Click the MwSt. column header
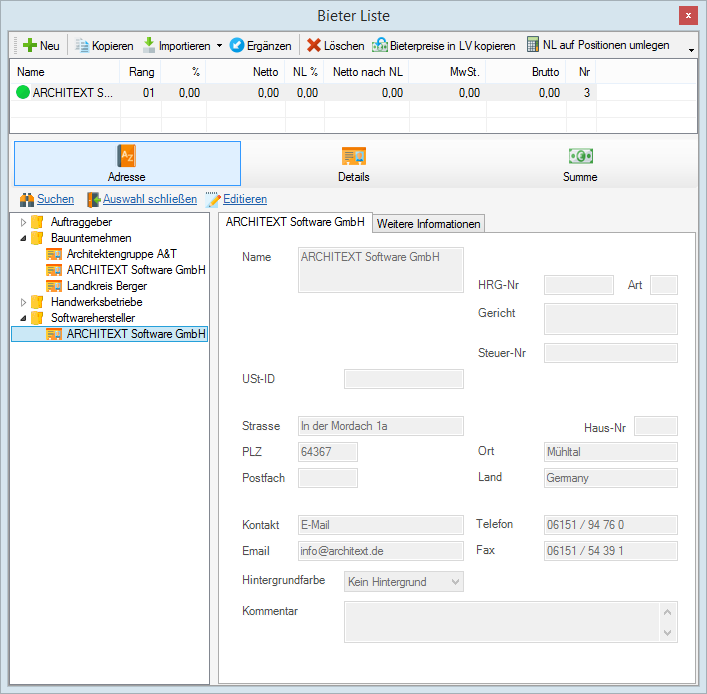Screen dimensions: 707x694 click(x=447, y=72)
